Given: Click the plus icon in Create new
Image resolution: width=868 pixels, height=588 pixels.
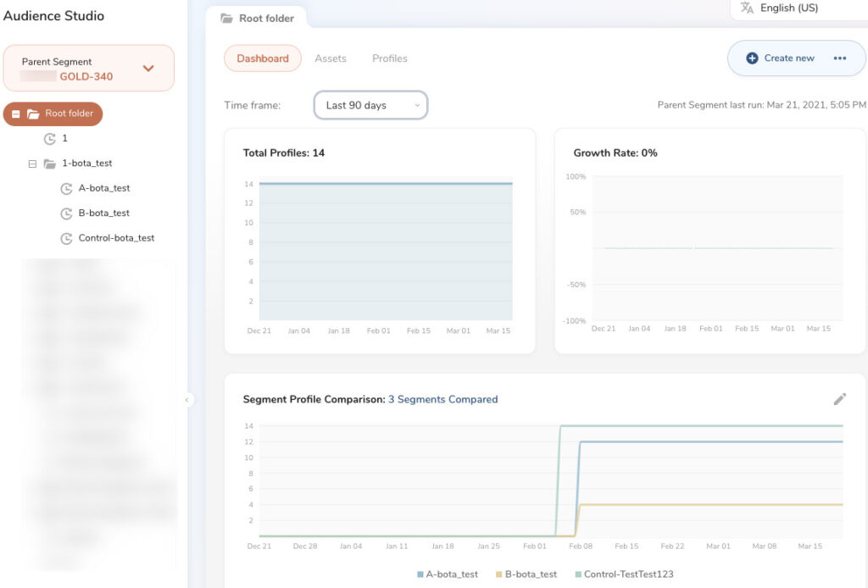Looking at the screenshot, I should [752, 58].
